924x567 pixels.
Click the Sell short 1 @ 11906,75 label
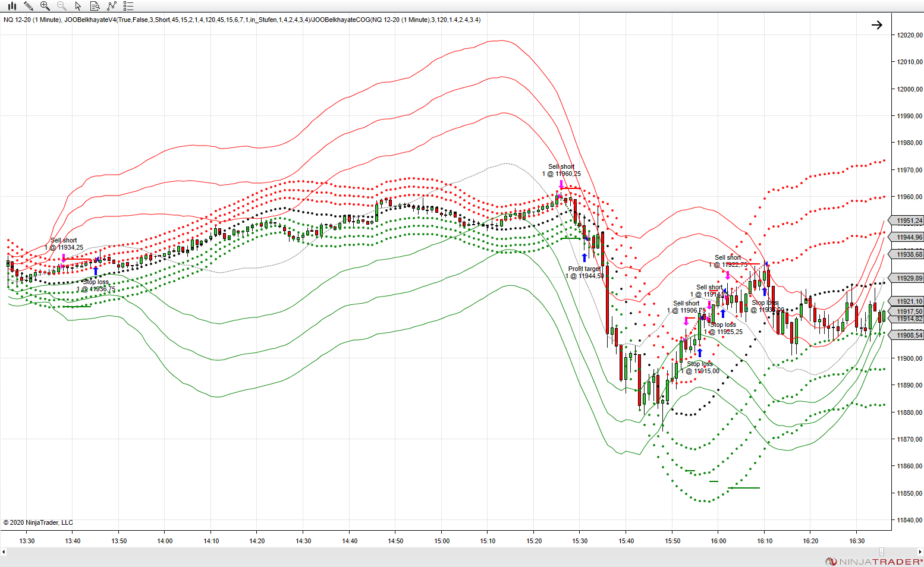click(x=686, y=307)
